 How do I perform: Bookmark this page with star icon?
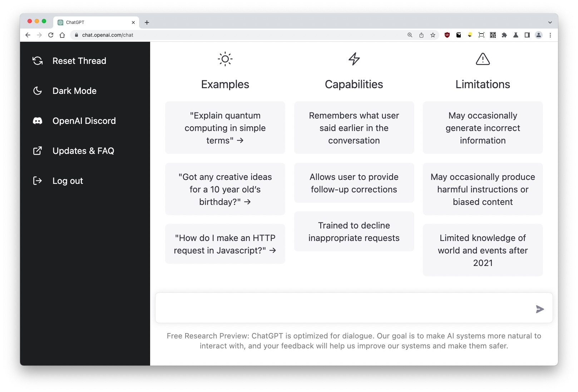(x=433, y=35)
